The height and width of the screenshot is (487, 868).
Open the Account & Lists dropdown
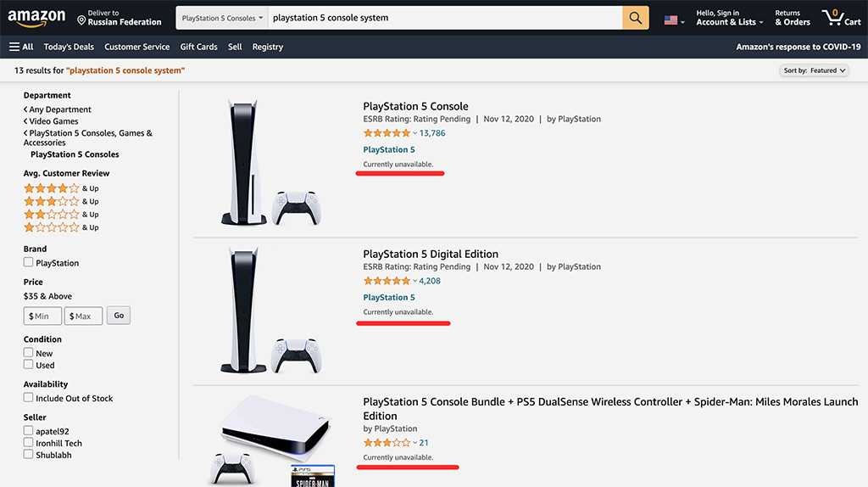click(729, 18)
